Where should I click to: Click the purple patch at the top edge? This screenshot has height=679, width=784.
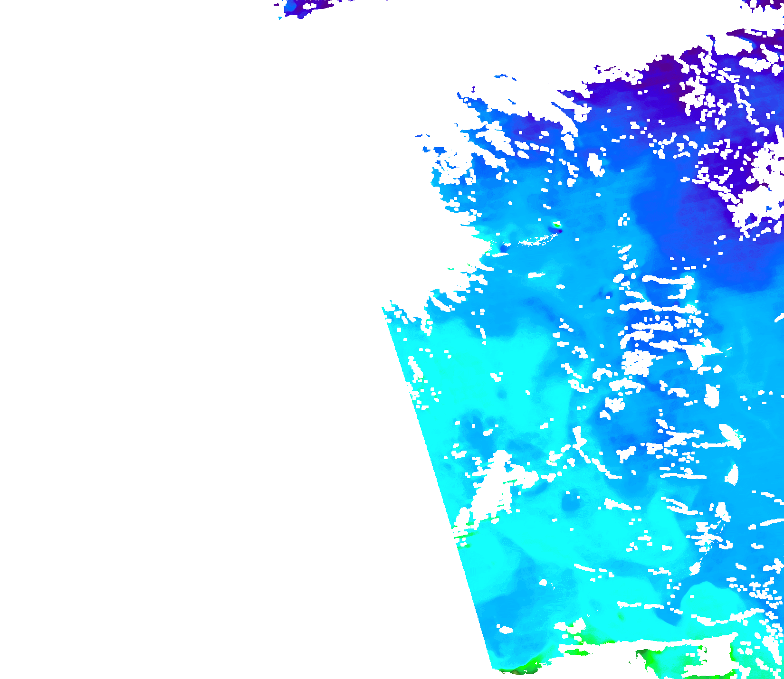(304, 7)
